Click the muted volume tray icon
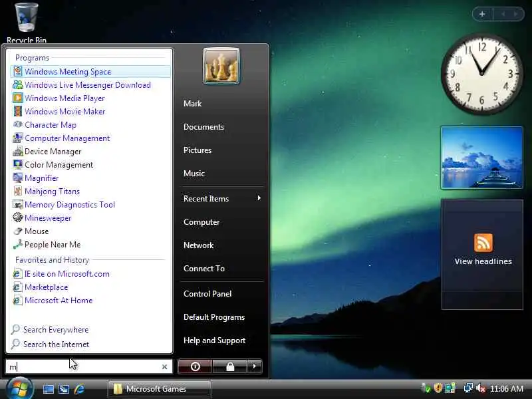532x399 pixels. point(481,388)
